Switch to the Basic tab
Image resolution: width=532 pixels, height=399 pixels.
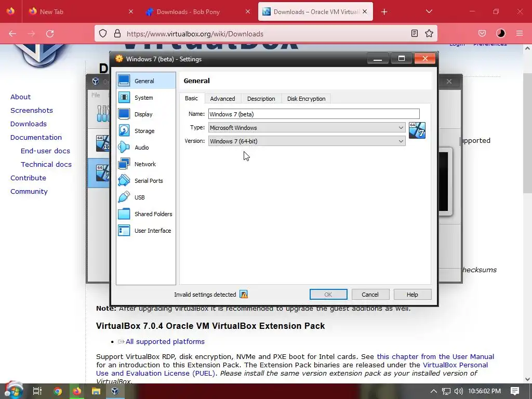pyautogui.click(x=191, y=98)
